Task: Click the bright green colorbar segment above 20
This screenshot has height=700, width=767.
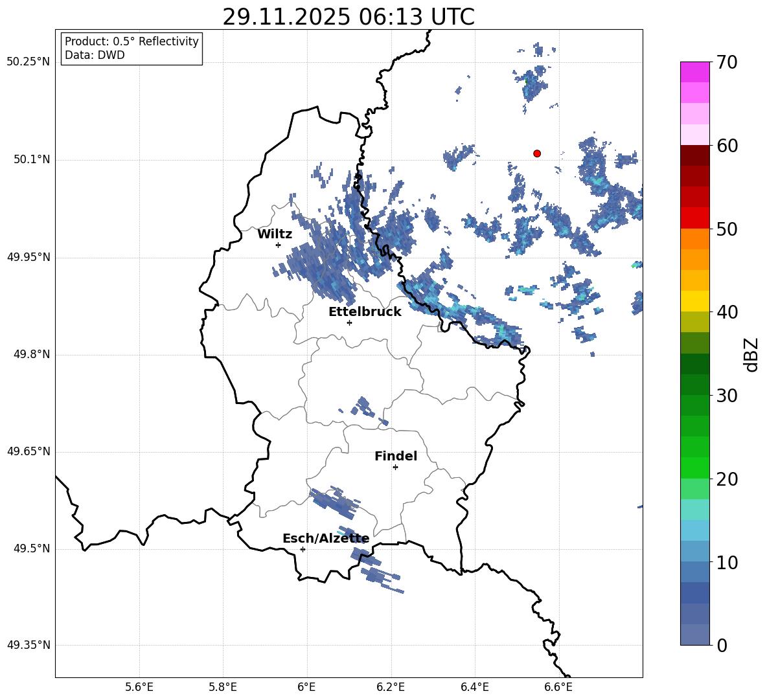Action: click(x=694, y=468)
